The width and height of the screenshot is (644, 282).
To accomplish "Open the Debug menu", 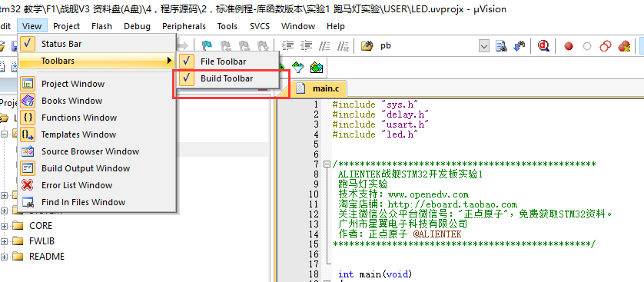I will (138, 26).
